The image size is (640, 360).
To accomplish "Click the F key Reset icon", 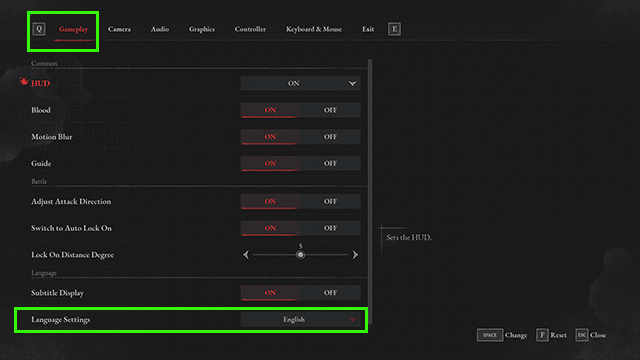I will (542, 335).
